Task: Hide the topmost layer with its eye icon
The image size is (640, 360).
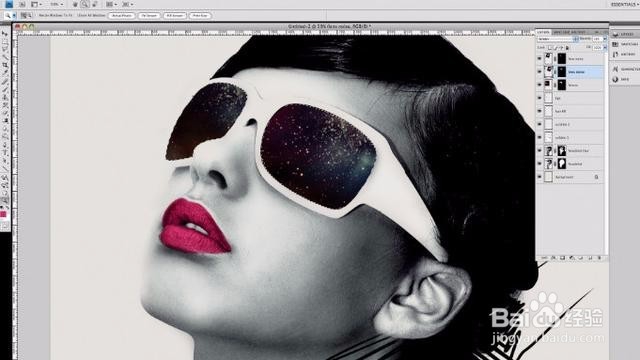Action: click(x=540, y=59)
